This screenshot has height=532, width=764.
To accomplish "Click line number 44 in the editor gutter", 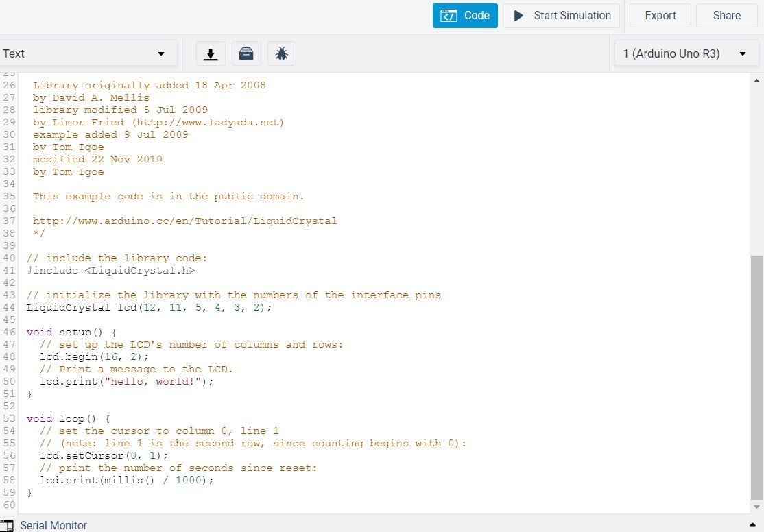I will pos(9,307).
